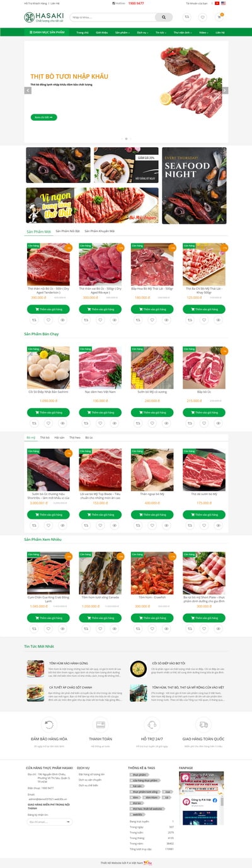Screen dimensions: 252x868
Task: Quick view Tôm Hùm Crawfish eye icon
Action: tap(166, 628)
